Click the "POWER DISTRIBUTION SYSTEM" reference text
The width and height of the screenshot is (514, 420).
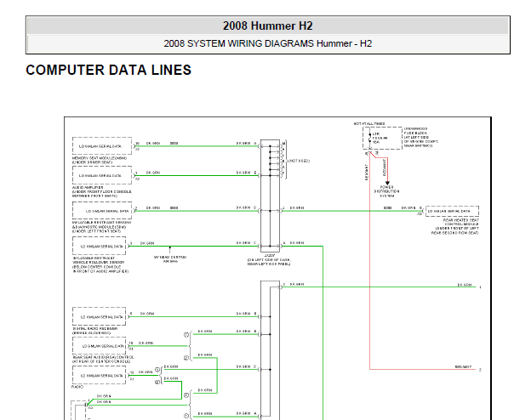tap(387, 191)
